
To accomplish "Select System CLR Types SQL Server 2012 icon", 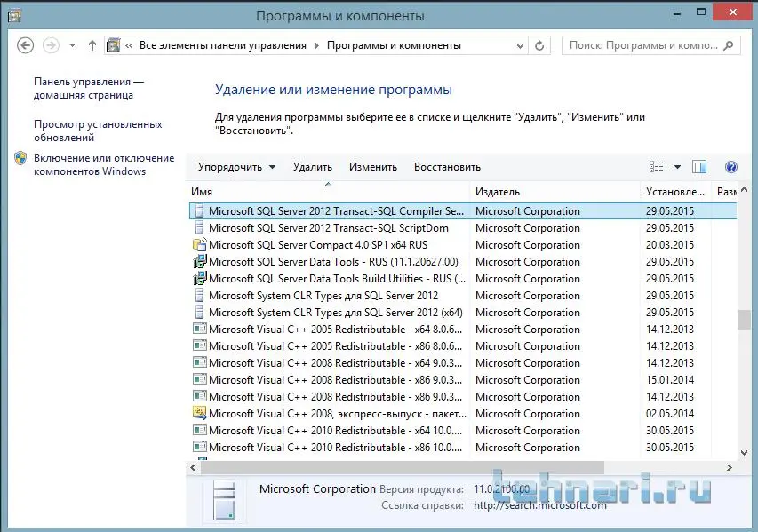I will tap(199, 295).
